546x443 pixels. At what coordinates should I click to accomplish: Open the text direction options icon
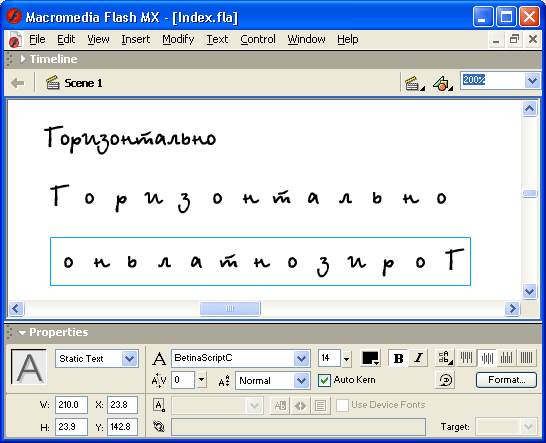445,358
